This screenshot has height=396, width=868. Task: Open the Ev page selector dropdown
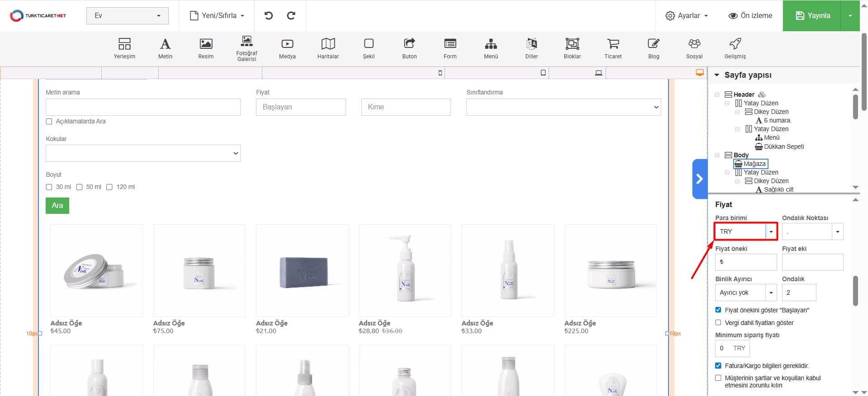coord(128,16)
